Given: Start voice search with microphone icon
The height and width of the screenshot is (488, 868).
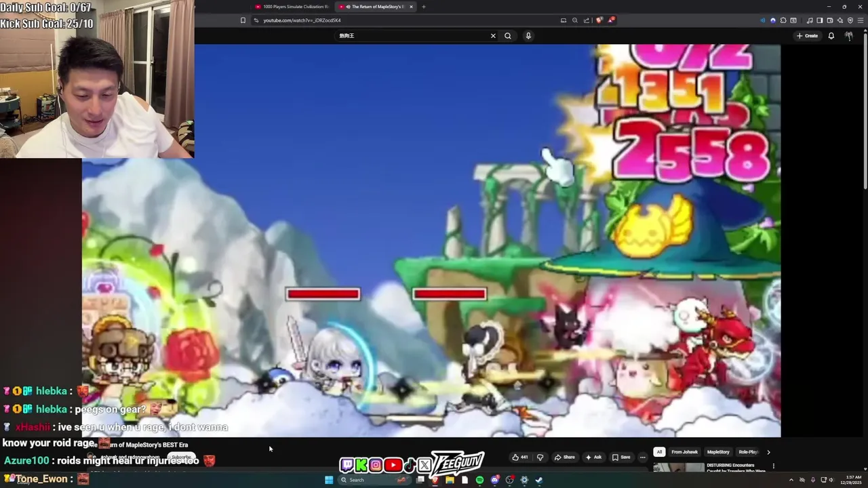Looking at the screenshot, I should pos(528,36).
